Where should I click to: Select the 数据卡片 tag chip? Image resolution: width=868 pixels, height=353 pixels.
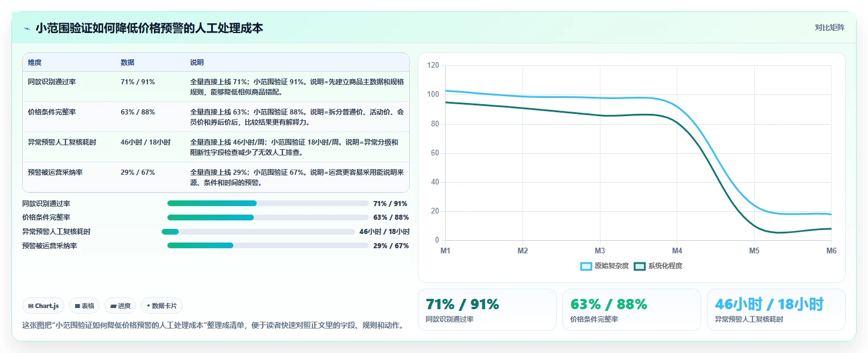[x=162, y=306]
